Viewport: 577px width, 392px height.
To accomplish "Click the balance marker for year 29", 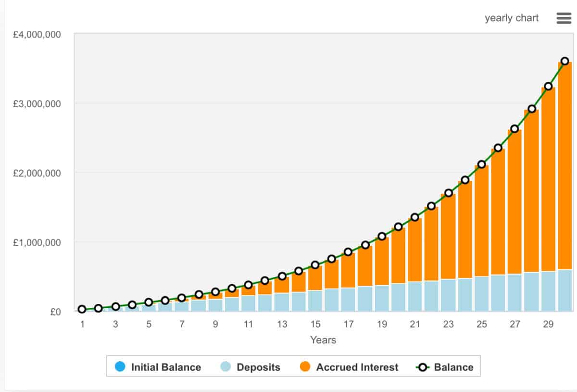I will [548, 87].
